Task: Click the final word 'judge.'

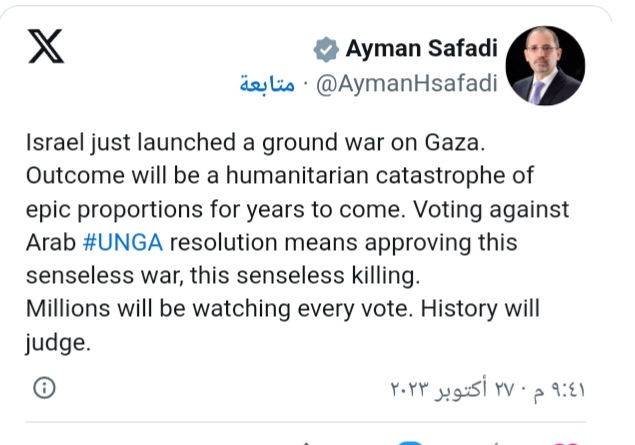Action: [x=58, y=343]
